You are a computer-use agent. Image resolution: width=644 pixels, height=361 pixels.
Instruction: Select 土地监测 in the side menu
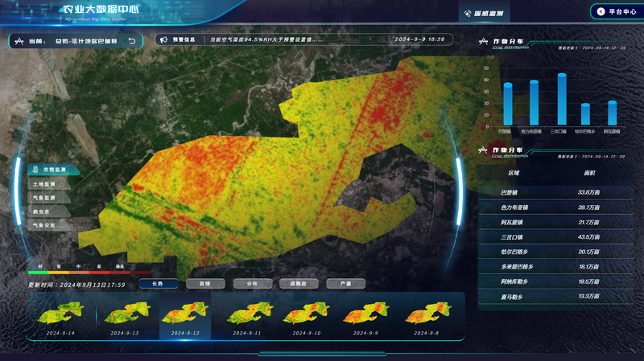point(49,184)
